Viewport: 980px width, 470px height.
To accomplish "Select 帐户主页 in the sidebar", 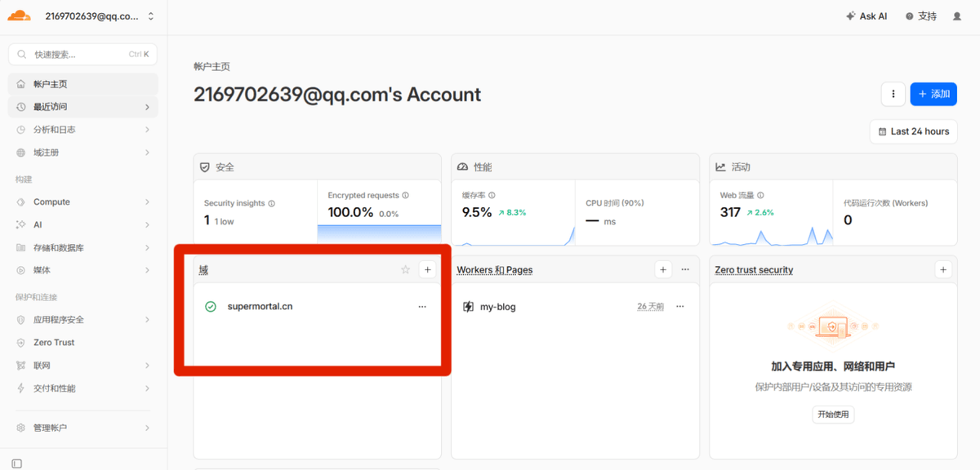I will click(83, 84).
